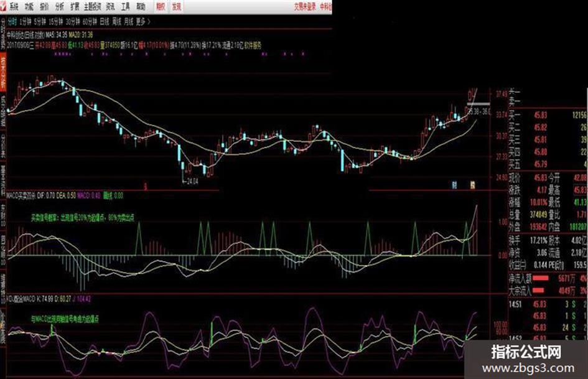
Task: Click the 换手 value 17.21%
Action: pos(539,240)
